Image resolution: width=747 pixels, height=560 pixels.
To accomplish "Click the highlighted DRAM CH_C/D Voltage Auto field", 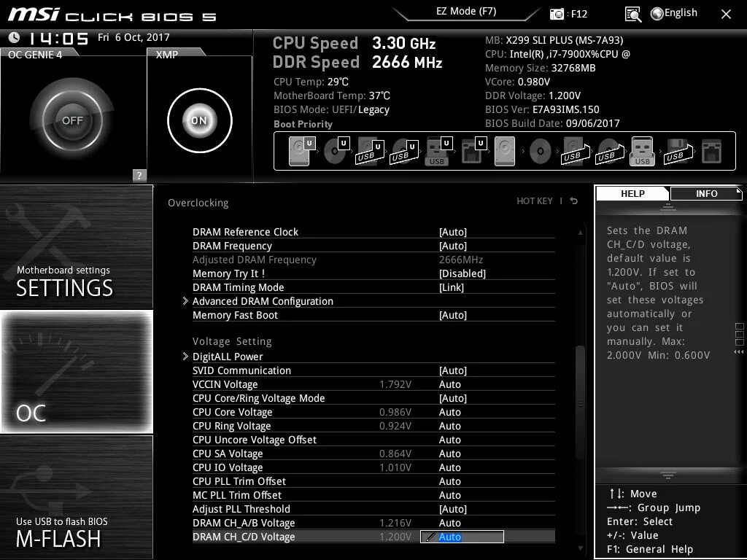I will (462, 537).
